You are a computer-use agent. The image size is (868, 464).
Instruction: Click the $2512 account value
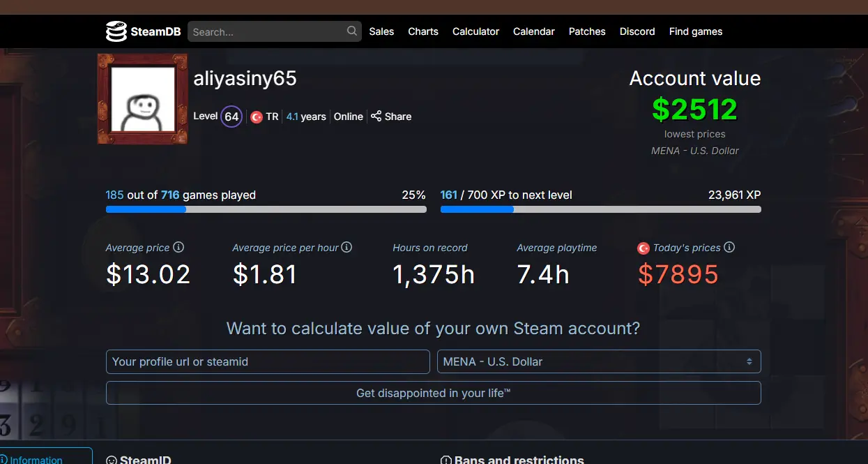tap(694, 110)
